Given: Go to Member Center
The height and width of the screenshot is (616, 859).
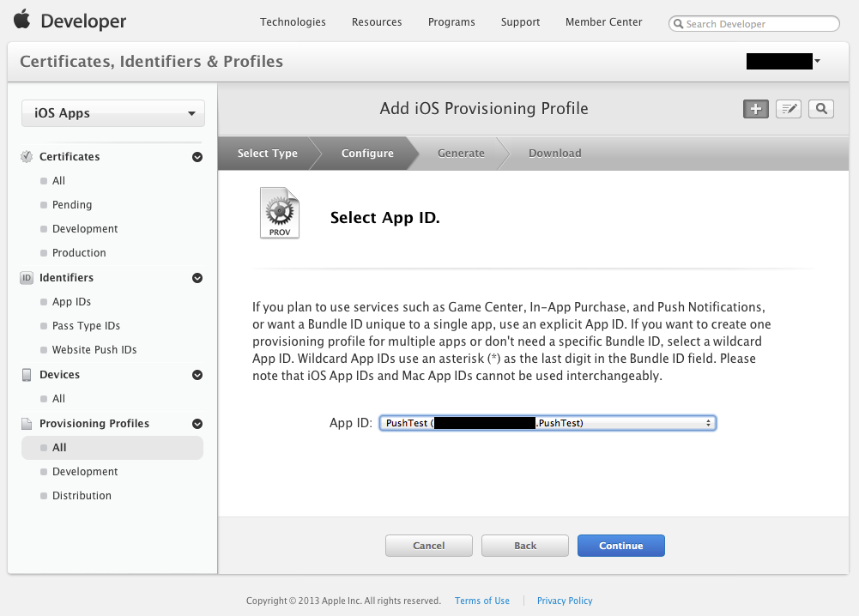Looking at the screenshot, I should pyautogui.click(x=604, y=22).
